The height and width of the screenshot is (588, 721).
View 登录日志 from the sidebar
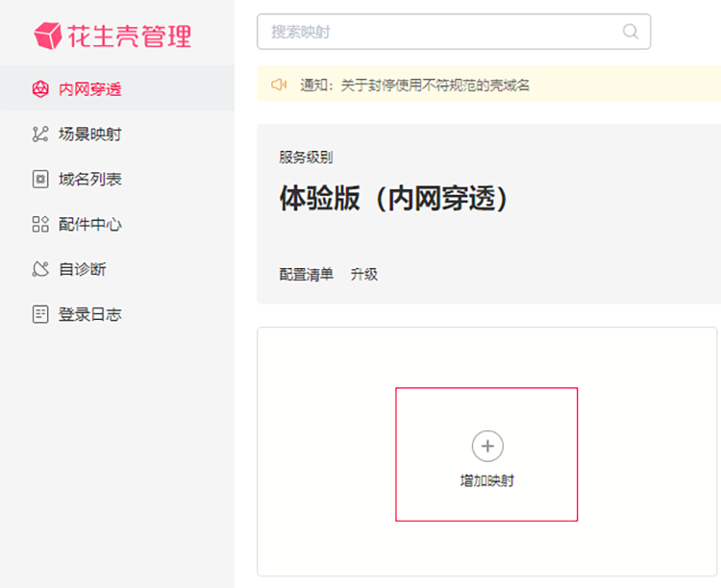click(x=90, y=315)
